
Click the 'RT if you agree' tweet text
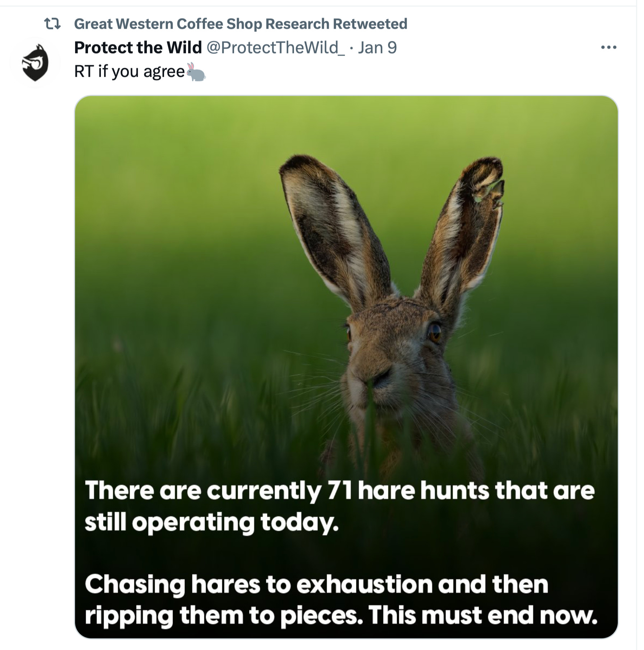click(129, 71)
